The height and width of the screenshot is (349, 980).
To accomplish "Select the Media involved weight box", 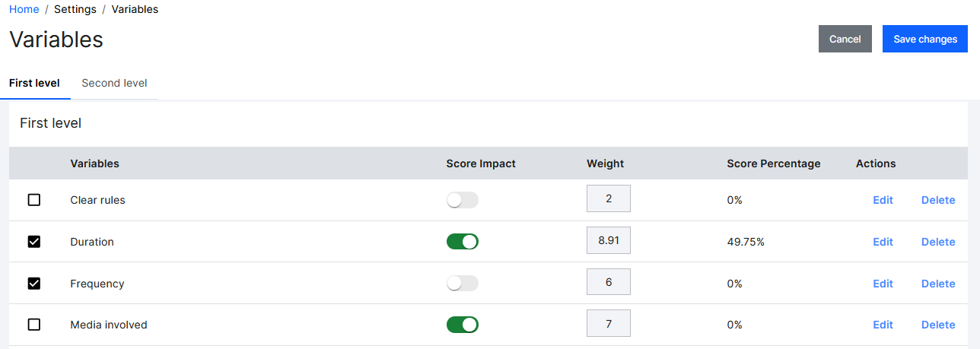I will [609, 324].
